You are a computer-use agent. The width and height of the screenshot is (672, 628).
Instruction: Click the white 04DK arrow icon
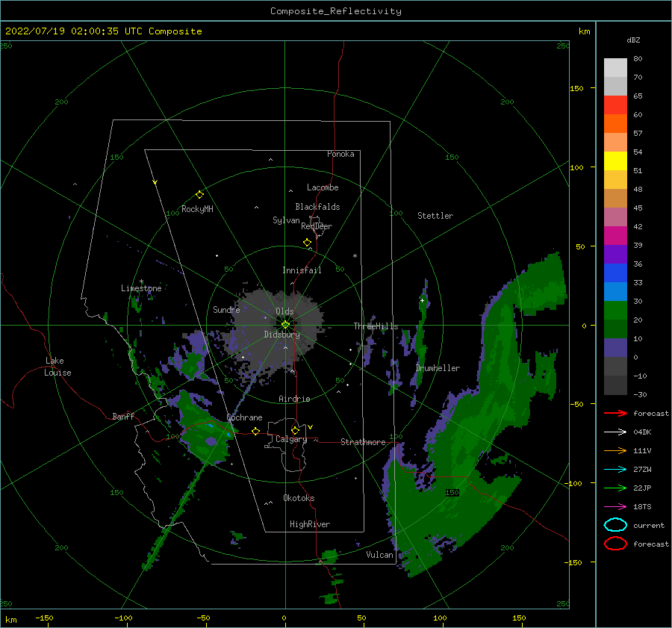615,432
